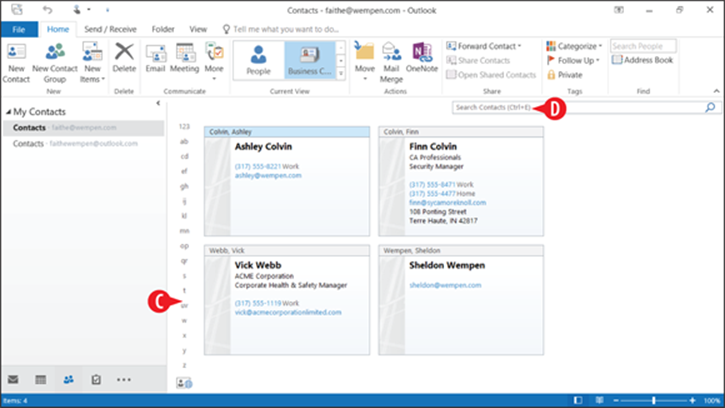Click vick@acmecorporationlimited.com link

point(288,313)
